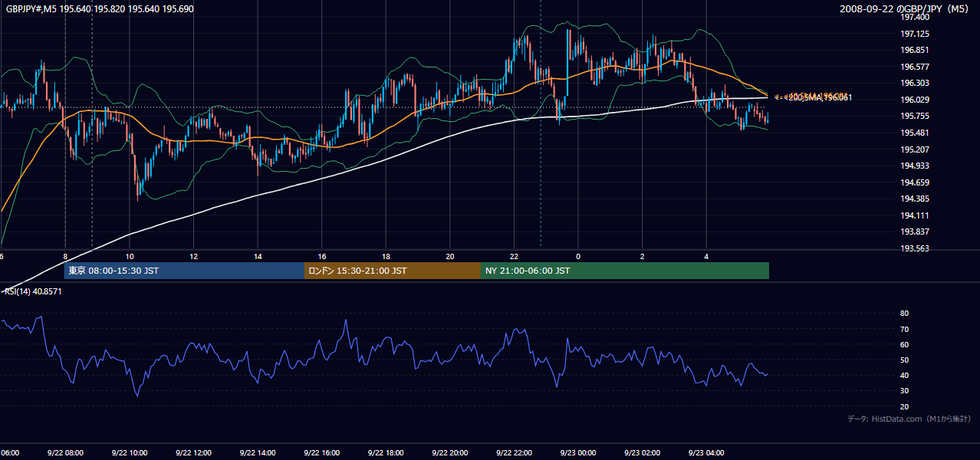Click hour label 22 on main chart axis
This screenshot has height=460, width=980.
[514, 256]
